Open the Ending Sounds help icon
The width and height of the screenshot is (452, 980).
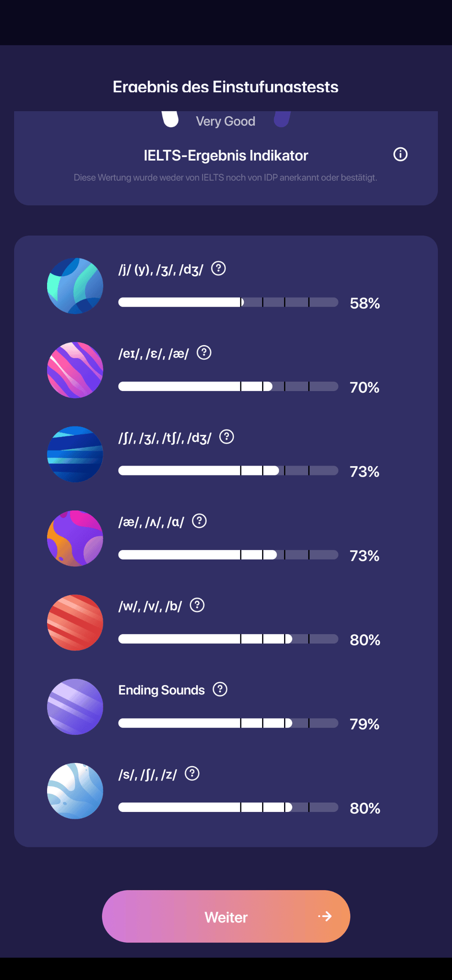pyautogui.click(x=220, y=689)
